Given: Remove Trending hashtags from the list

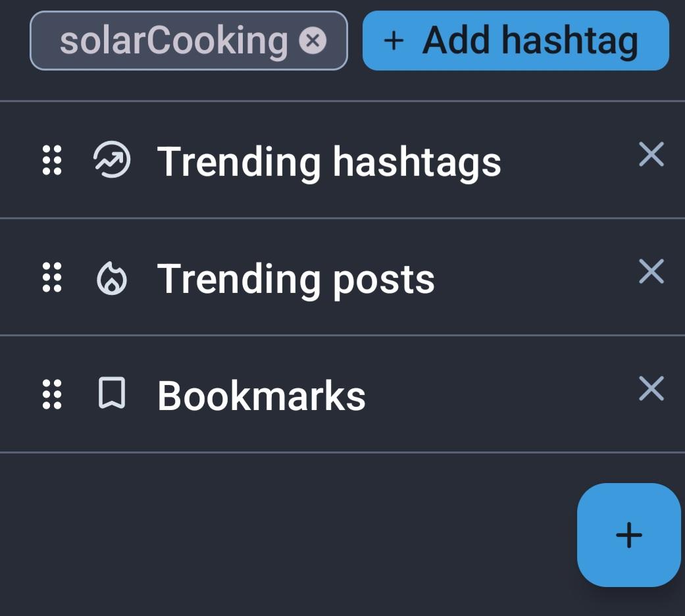Looking at the screenshot, I should tap(651, 155).
